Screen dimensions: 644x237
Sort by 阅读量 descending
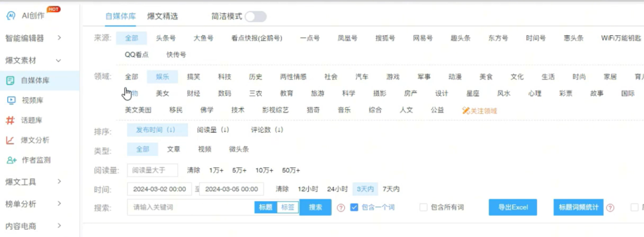pyautogui.click(x=213, y=130)
